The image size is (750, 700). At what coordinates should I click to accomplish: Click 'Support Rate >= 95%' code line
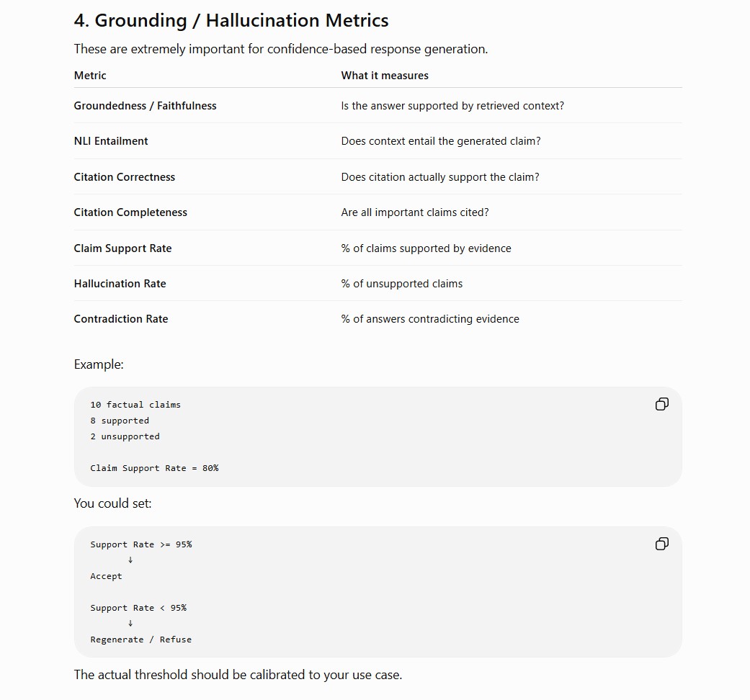pyautogui.click(x=141, y=544)
